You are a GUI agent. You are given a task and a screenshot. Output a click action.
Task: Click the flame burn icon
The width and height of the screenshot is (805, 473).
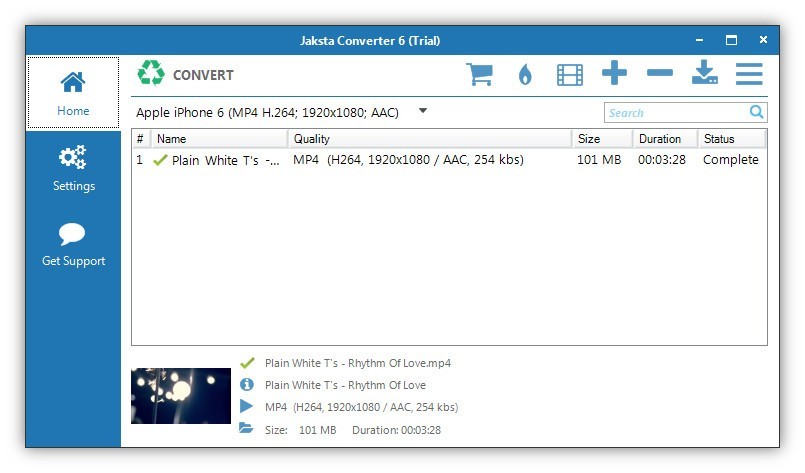click(525, 74)
